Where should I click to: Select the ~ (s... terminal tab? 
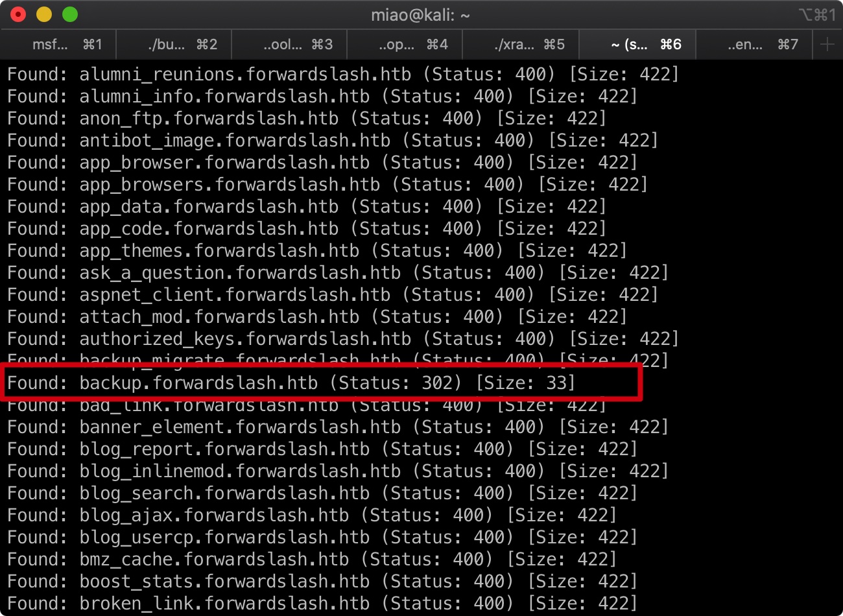click(637, 45)
